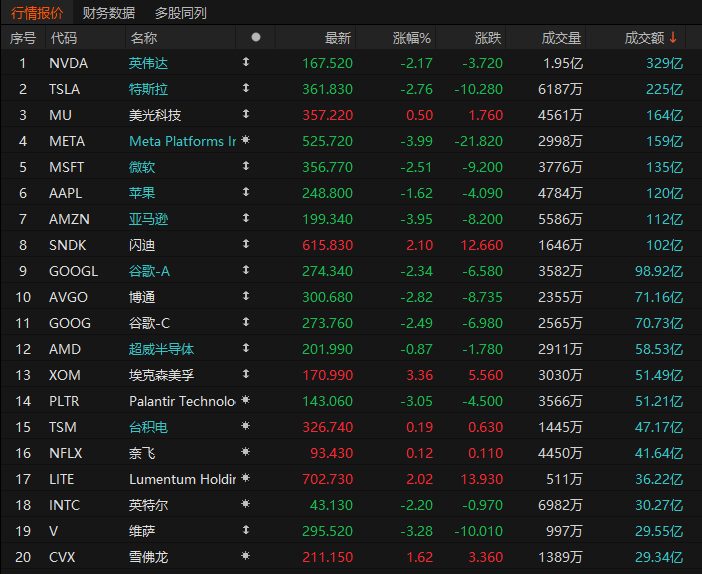This screenshot has height=574, width=702.
Task: Click the star icon in PLTR row
Action: tap(245, 400)
